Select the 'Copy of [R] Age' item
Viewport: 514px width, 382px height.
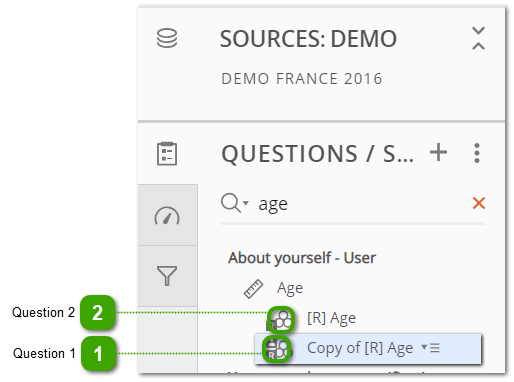coord(368,349)
